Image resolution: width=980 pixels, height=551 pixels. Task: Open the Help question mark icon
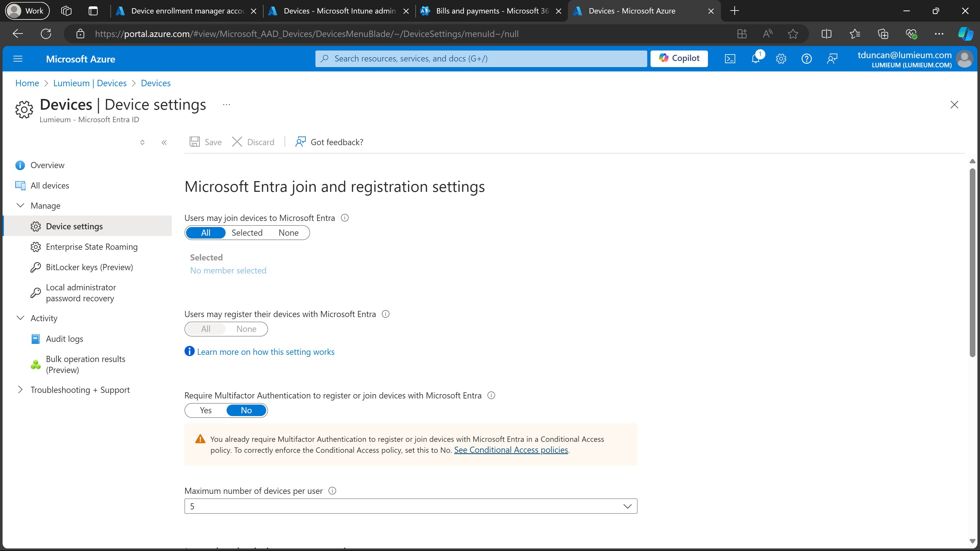(x=806, y=59)
